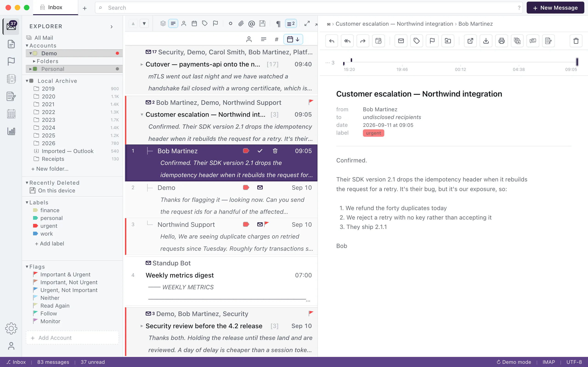Open the Statistics chart icon in sidebar
Screen dimensions: 588x367
coord(11,131)
